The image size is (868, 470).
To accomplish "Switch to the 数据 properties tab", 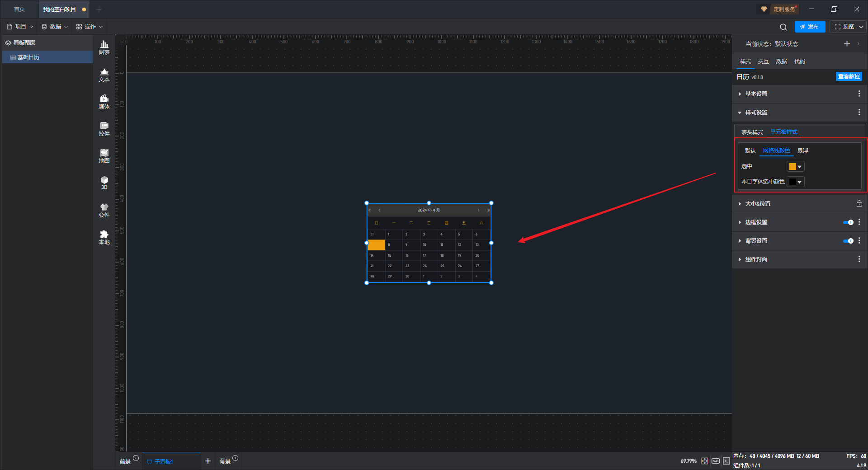I will click(781, 61).
